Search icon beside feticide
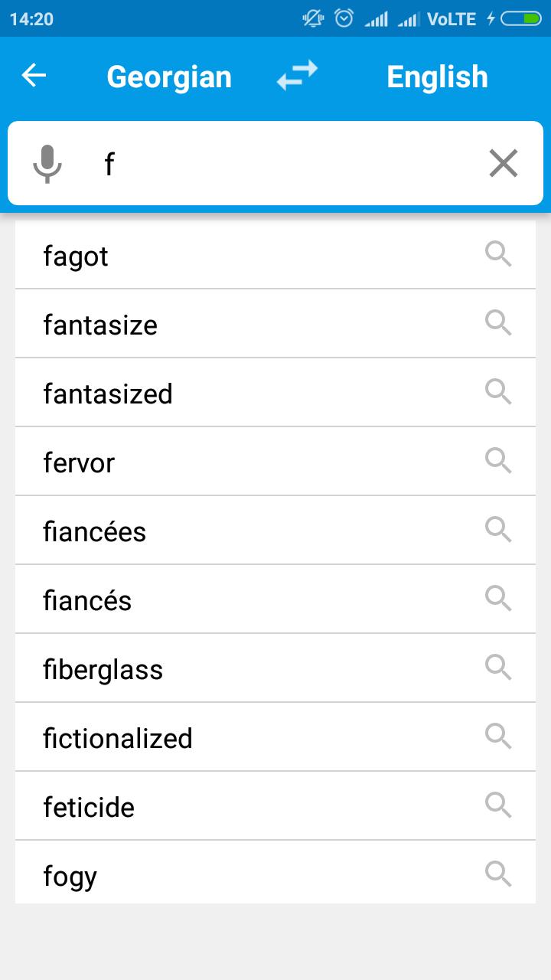 coord(498,805)
